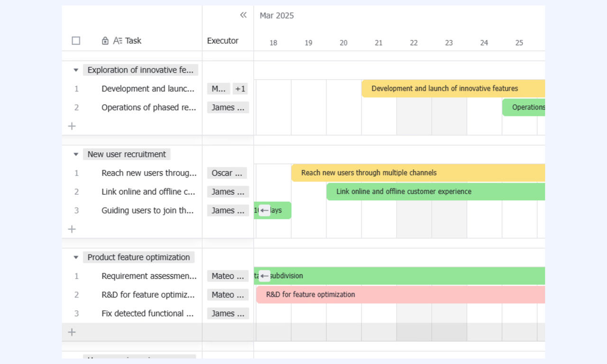Open task Fix detected functional row
Viewport: 607px width, 364px height.
(x=148, y=313)
